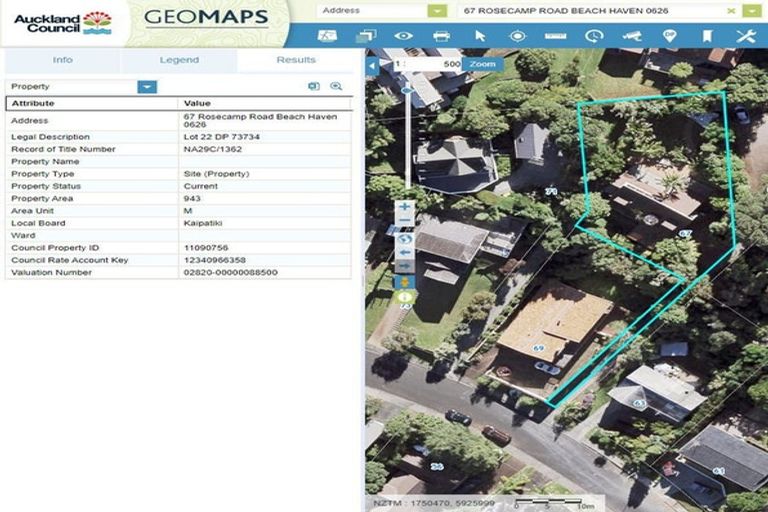Click the Ward attribute label
The width and height of the screenshot is (768, 512).
coord(23,235)
